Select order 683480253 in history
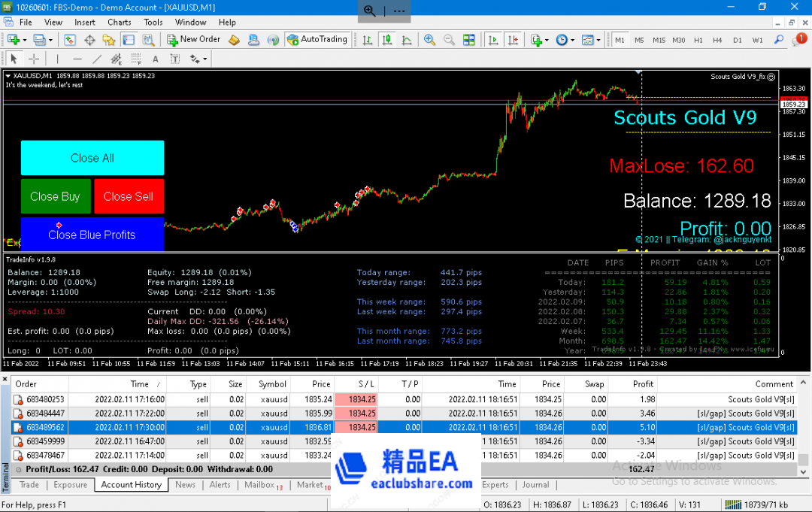The width and height of the screenshot is (812, 512). coord(46,399)
